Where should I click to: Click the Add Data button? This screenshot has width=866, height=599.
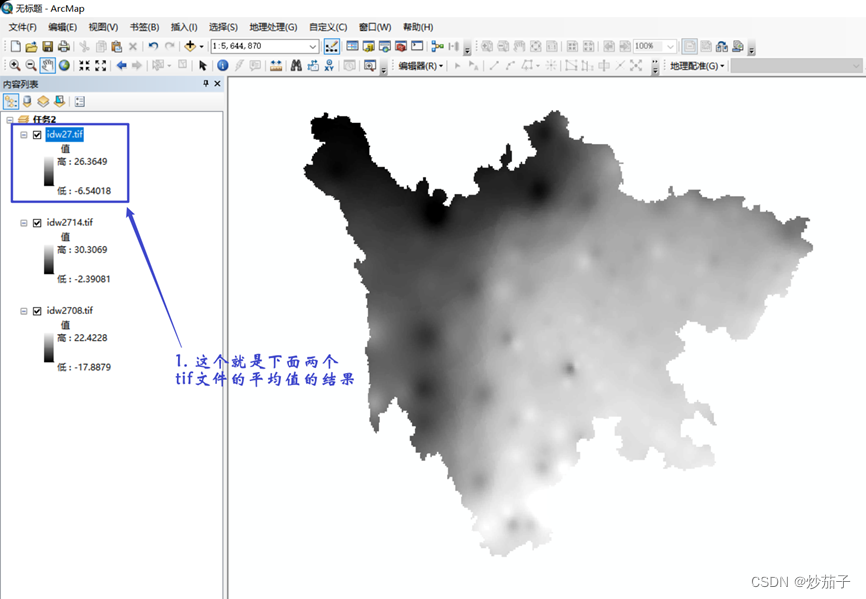coord(189,46)
